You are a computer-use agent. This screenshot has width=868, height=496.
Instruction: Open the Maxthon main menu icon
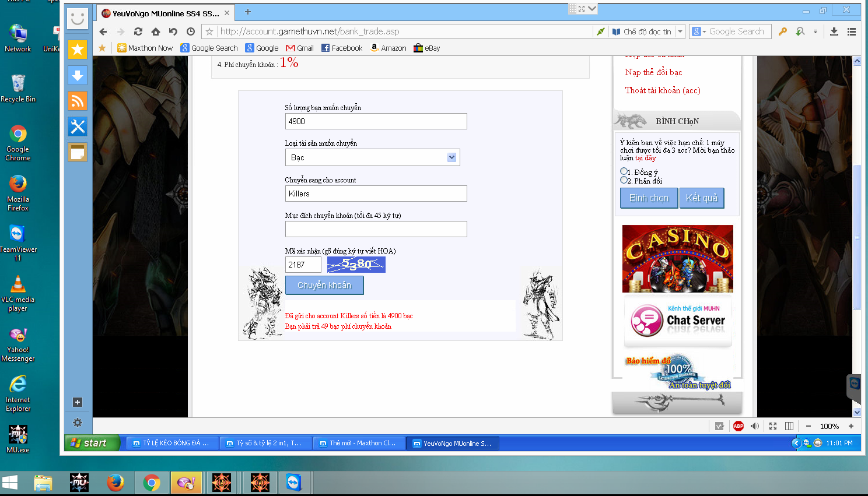(852, 31)
